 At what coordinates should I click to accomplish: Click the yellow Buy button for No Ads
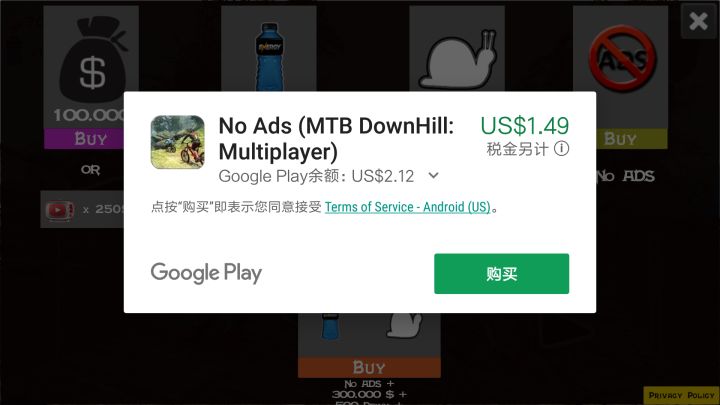point(632,138)
